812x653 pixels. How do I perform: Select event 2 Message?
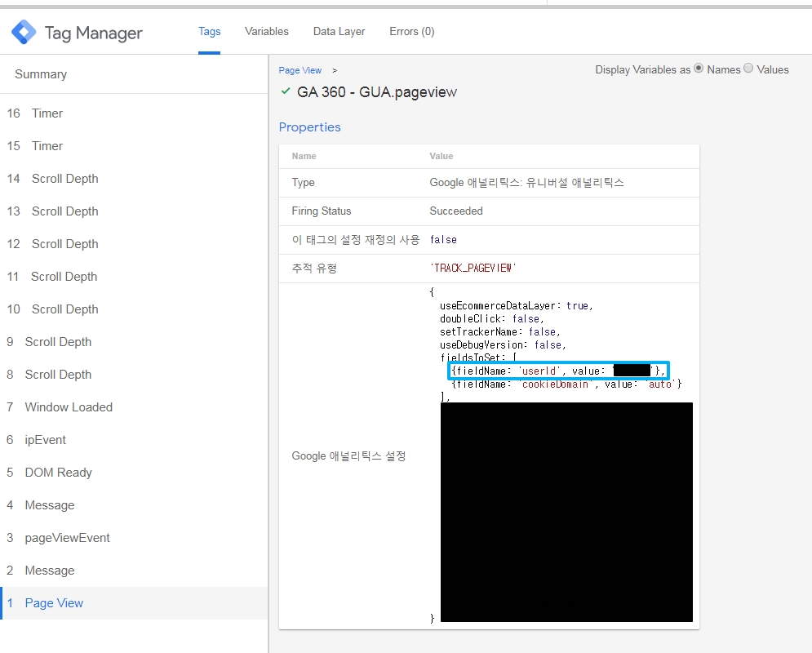[x=134, y=570]
